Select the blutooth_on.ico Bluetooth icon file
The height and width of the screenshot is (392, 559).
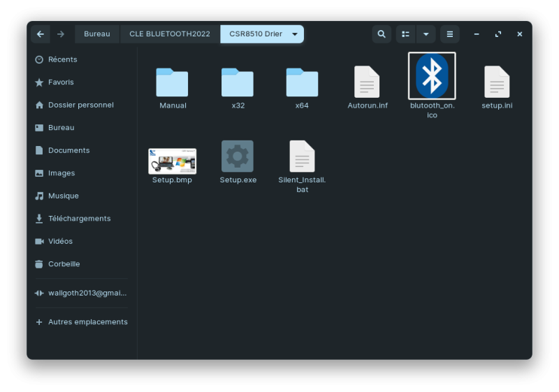coord(432,76)
